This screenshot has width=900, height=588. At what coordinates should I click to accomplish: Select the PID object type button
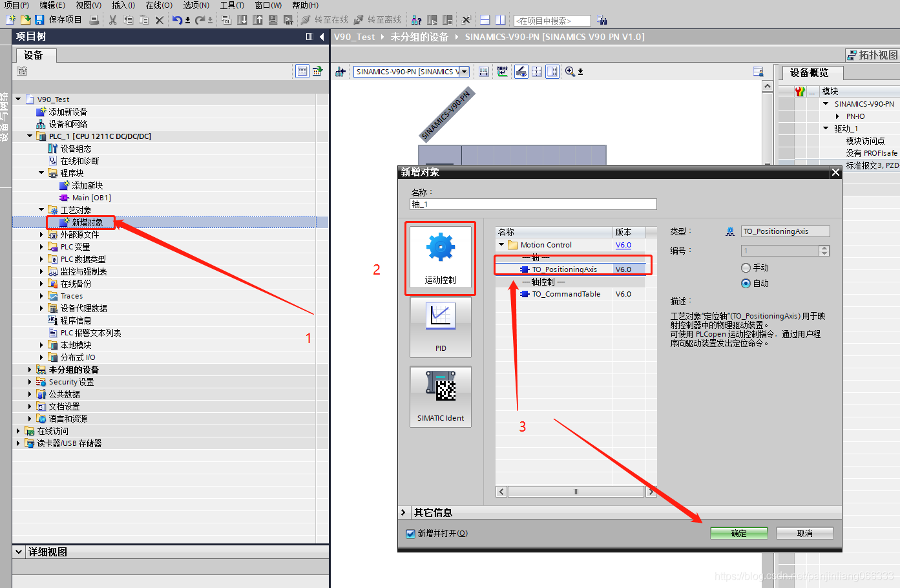click(441, 327)
